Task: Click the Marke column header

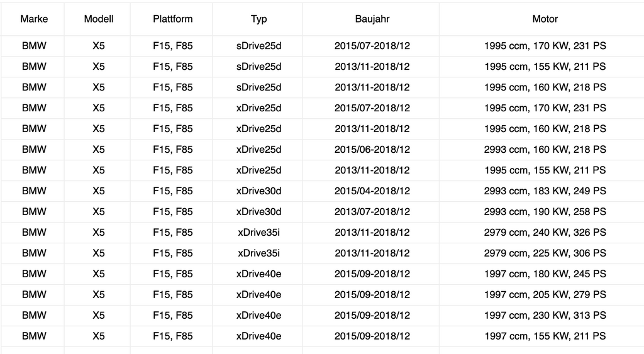Action: [34, 19]
